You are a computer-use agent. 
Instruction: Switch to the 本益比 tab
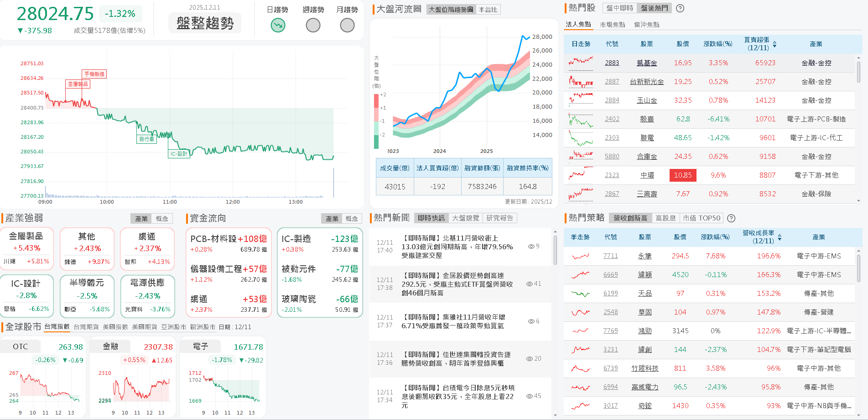point(488,9)
